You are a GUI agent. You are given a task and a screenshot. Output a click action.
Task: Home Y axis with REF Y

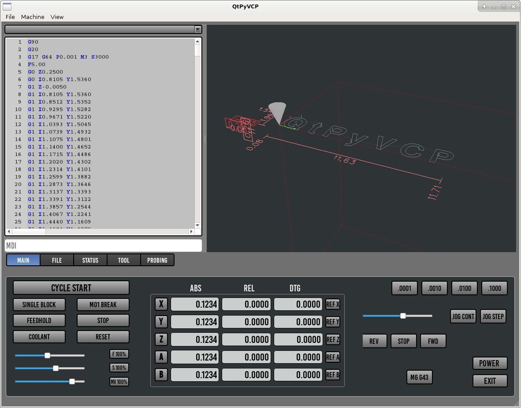pos(333,322)
